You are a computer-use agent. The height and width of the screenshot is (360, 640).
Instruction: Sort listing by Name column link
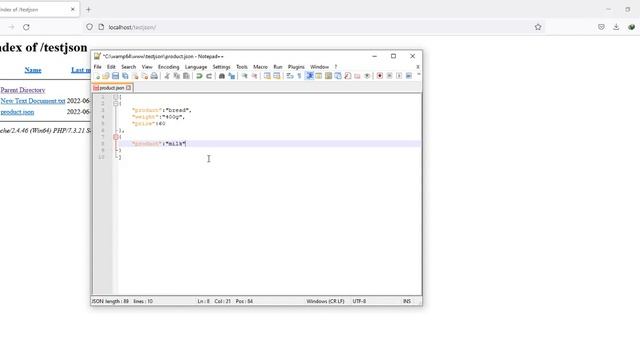coord(33,70)
